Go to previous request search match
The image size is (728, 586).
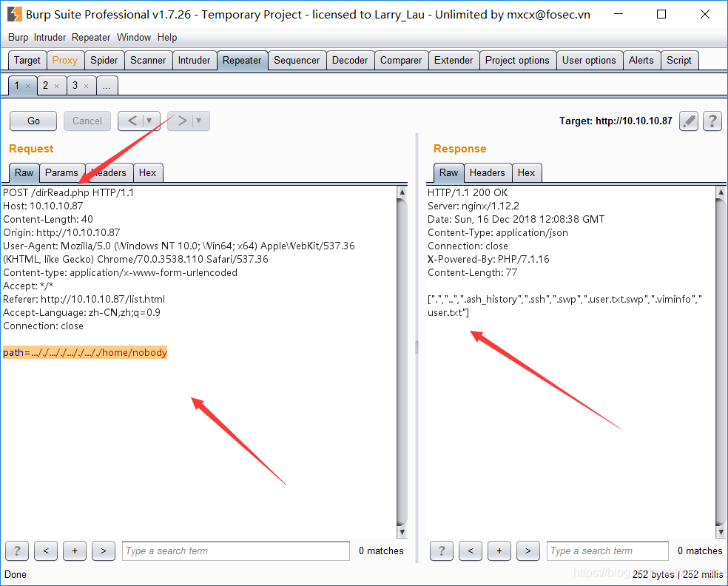46,550
